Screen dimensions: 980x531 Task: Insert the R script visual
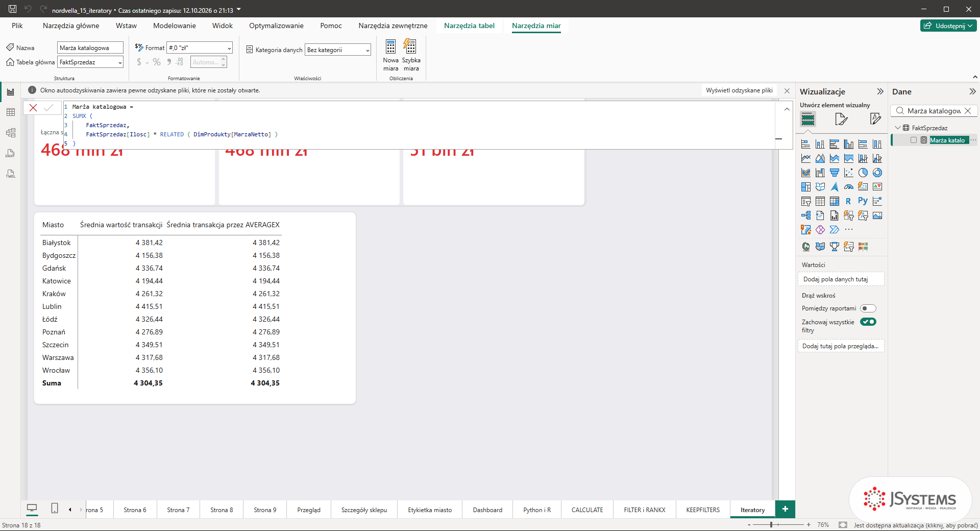(x=848, y=201)
